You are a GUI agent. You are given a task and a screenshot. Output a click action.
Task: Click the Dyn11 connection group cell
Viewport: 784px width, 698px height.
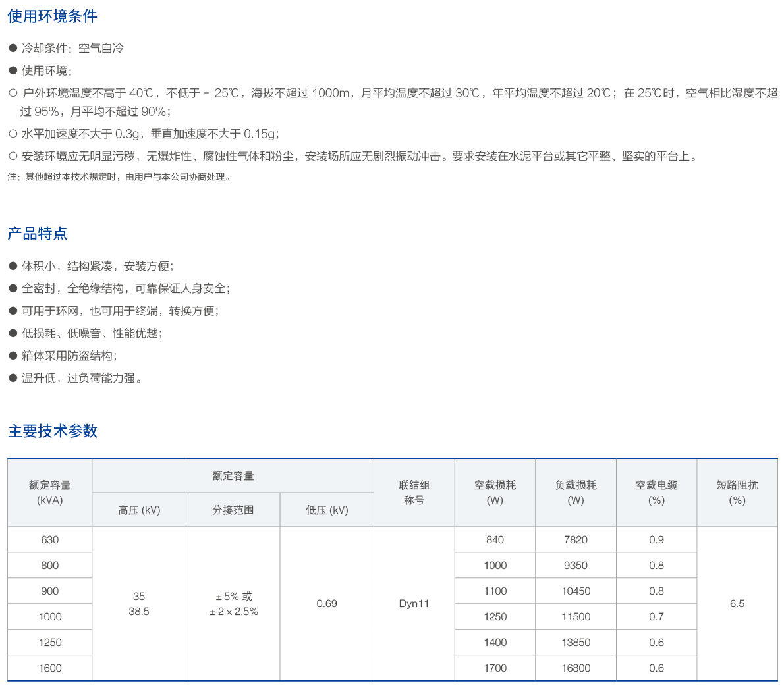point(414,604)
